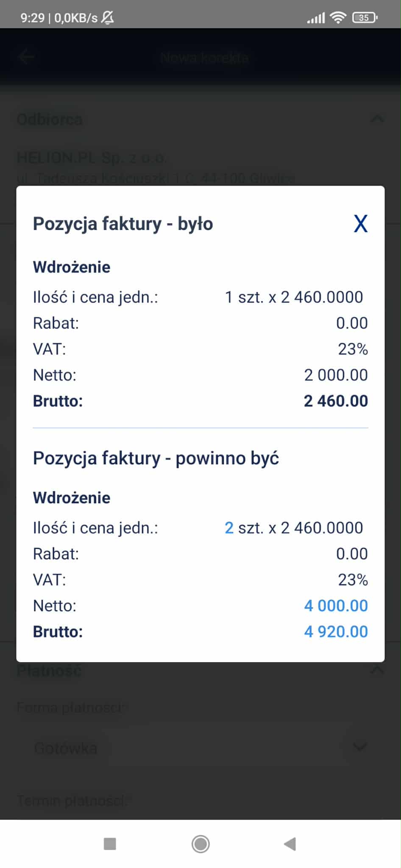401x868 pixels.
Task: Tap the signal strength bars icon
Action: point(316,18)
